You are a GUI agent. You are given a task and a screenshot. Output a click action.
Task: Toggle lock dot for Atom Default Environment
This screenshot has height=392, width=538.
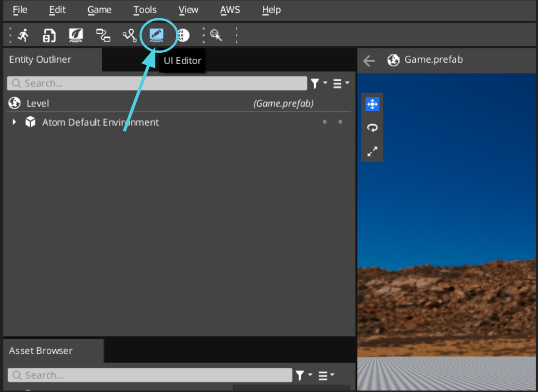pos(340,122)
